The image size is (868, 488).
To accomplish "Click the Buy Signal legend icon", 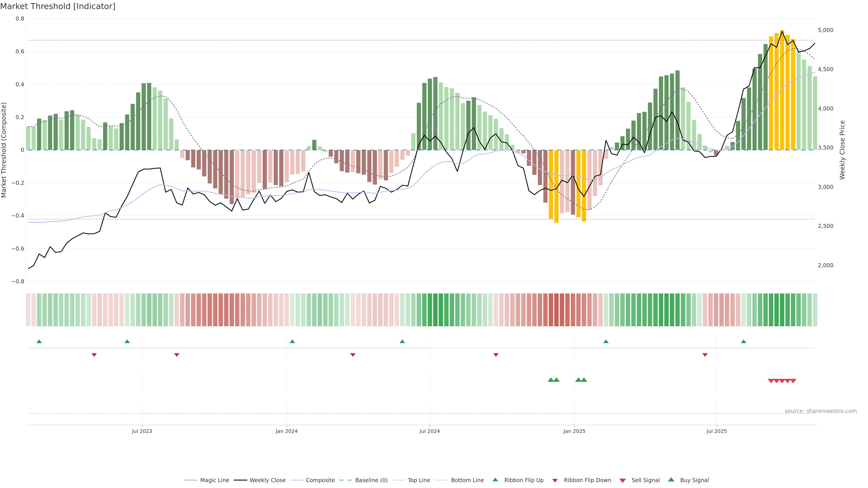I will (x=671, y=480).
